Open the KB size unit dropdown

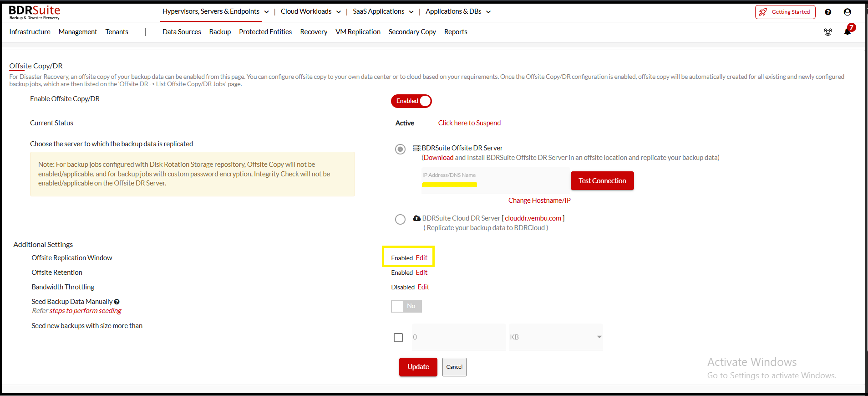556,337
